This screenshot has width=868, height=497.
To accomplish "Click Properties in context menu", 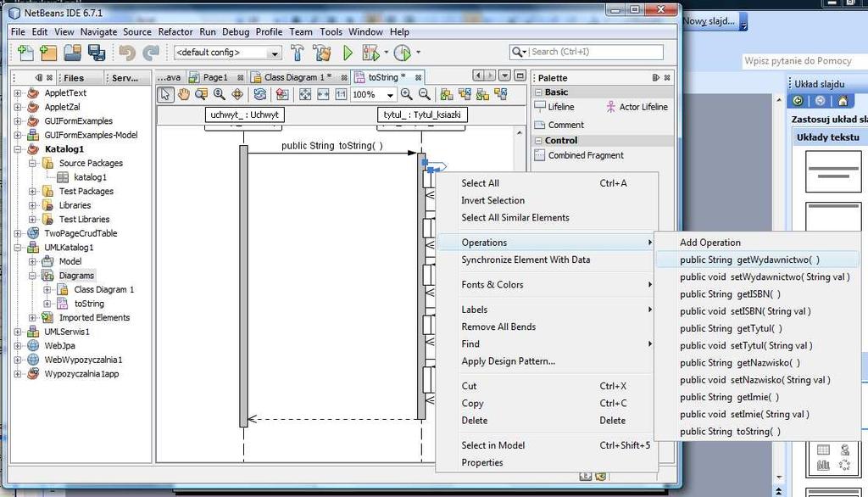I will [x=482, y=462].
